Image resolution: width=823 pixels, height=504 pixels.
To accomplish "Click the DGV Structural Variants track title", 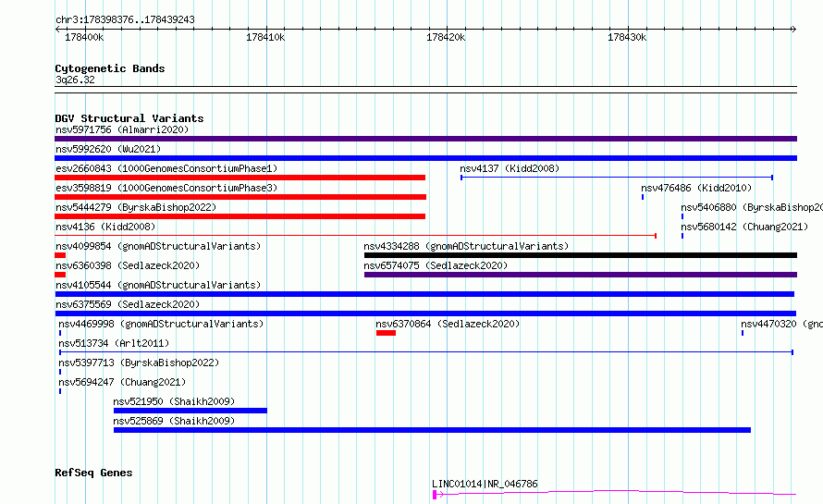I will [129, 118].
